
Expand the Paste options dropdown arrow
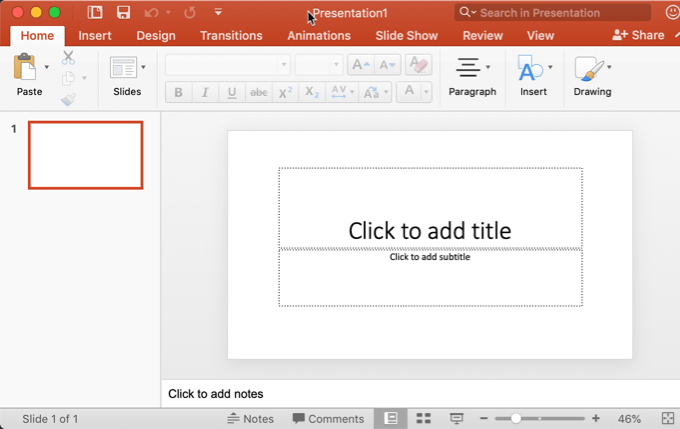coord(47,68)
